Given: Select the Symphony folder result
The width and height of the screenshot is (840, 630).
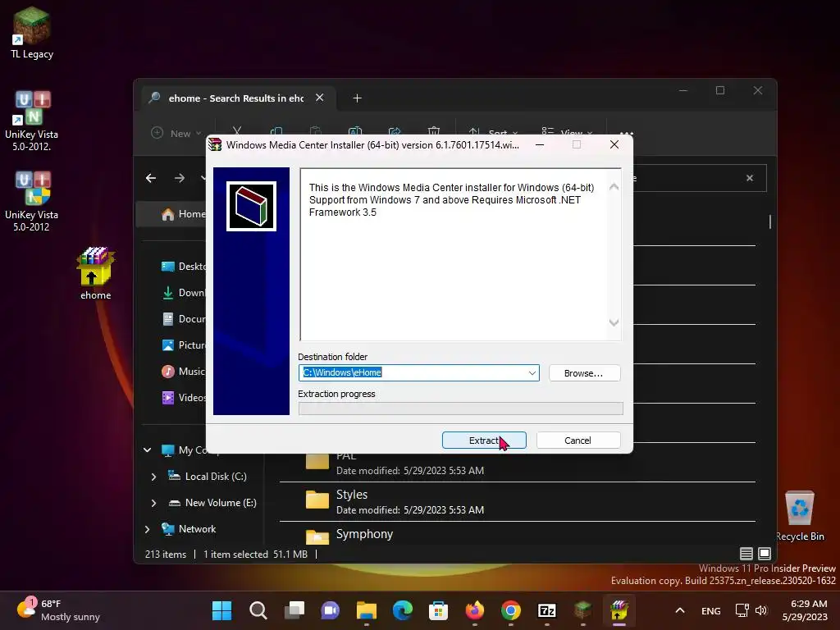Looking at the screenshot, I should pos(517,534).
